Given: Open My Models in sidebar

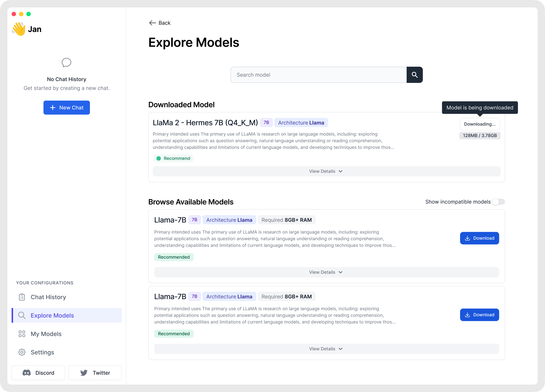Looking at the screenshot, I should click(46, 334).
